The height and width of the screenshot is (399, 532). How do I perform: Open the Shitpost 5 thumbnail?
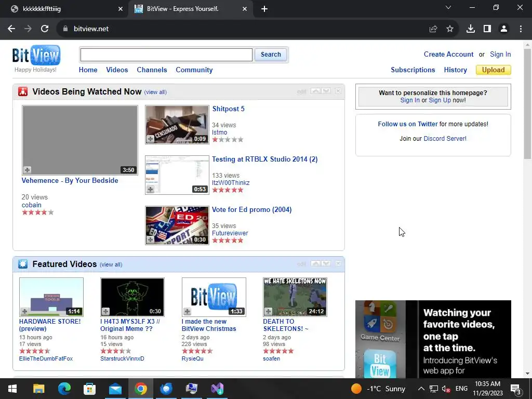pyautogui.click(x=177, y=125)
